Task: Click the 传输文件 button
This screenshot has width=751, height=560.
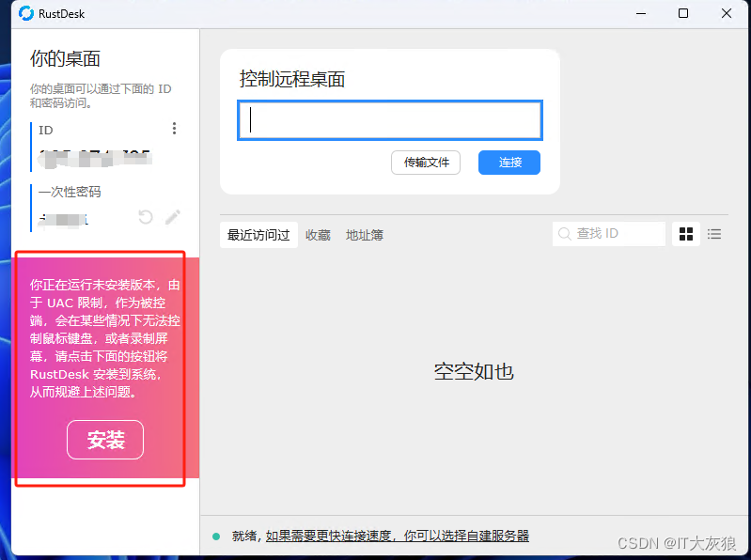Action: tap(426, 163)
